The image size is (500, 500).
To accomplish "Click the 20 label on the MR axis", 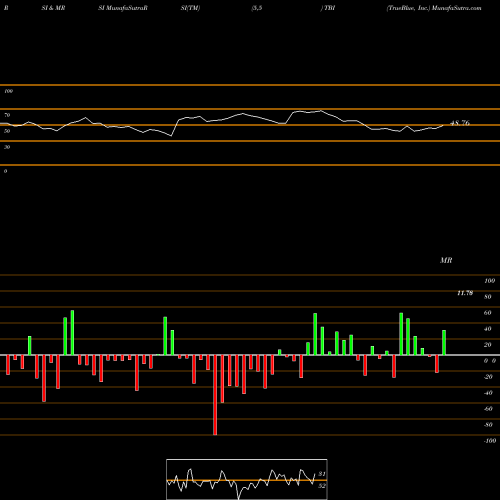I will (488, 345).
